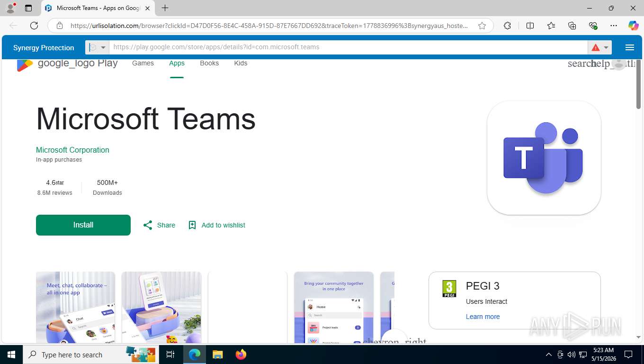
Task: Open the Windows Start menu
Action: tap(11, 355)
